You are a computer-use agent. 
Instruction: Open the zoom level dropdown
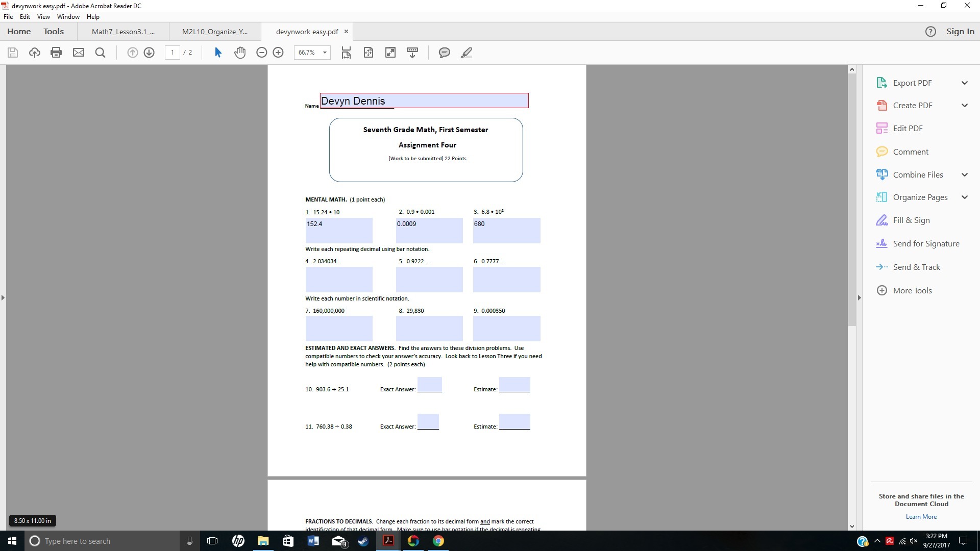coord(325,53)
